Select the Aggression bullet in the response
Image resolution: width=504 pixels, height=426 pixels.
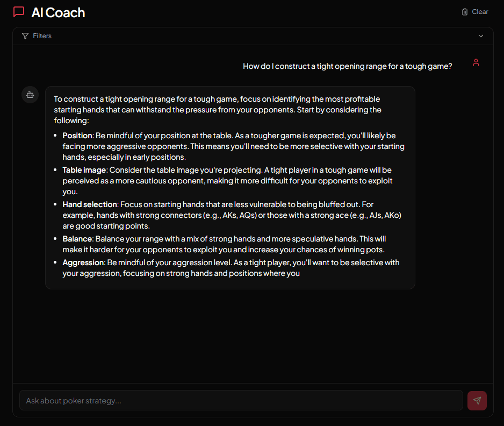(231, 267)
